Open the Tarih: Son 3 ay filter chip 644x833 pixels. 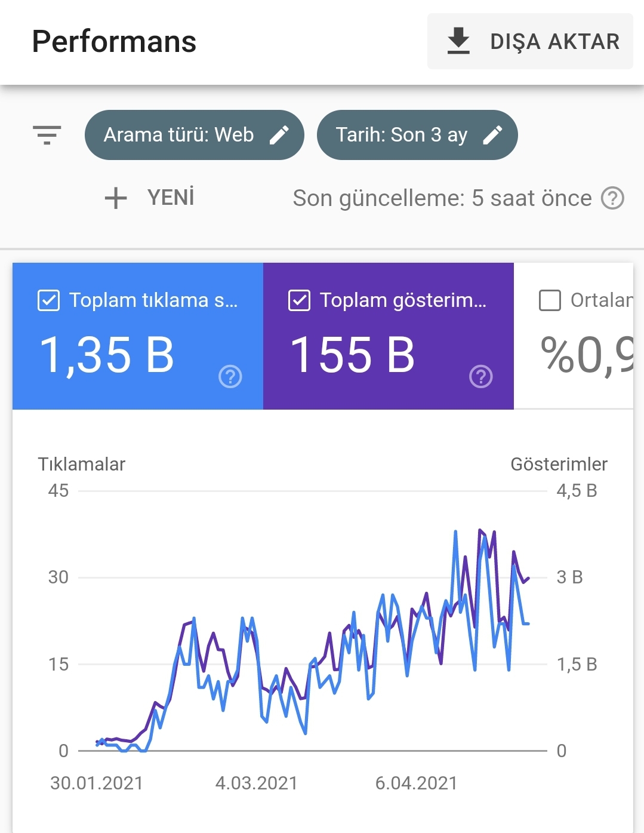coord(417,135)
